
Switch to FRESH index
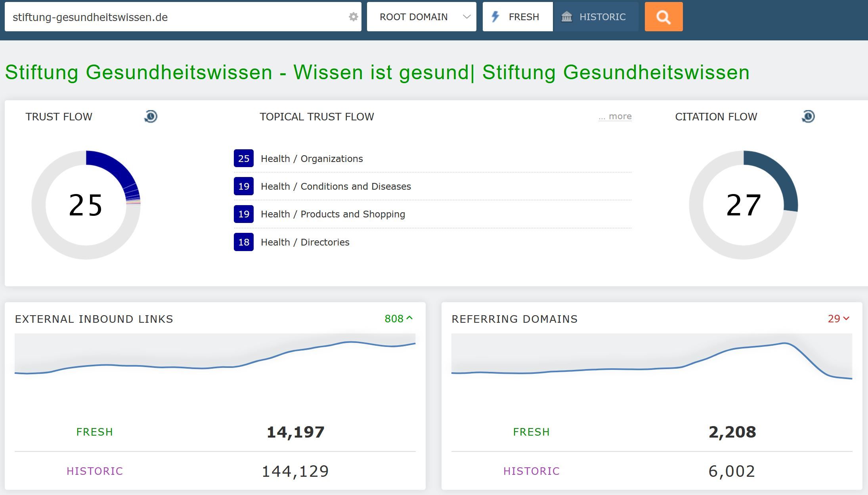click(x=518, y=17)
